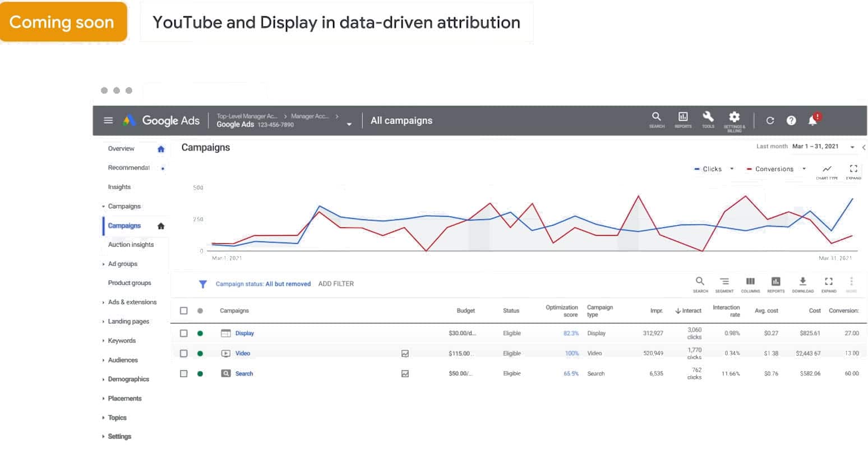This screenshot has height=453, width=868.
Task: Modify table Columns
Action: (750, 284)
